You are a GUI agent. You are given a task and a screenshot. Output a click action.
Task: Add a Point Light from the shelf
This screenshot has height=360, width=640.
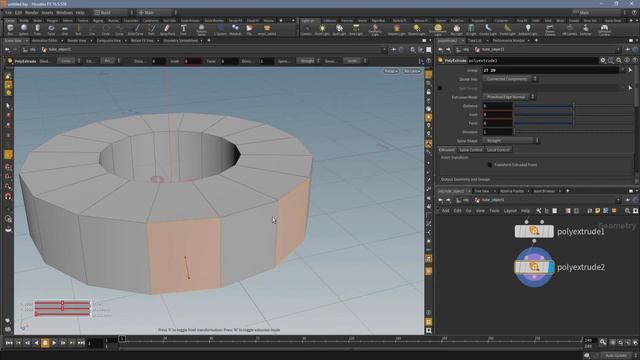322,29
